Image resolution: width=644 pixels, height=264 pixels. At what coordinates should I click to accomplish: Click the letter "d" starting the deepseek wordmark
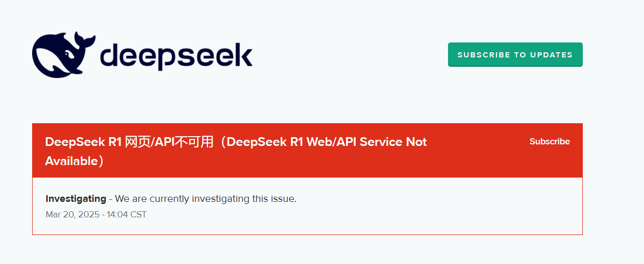click(x=109, y=56)
